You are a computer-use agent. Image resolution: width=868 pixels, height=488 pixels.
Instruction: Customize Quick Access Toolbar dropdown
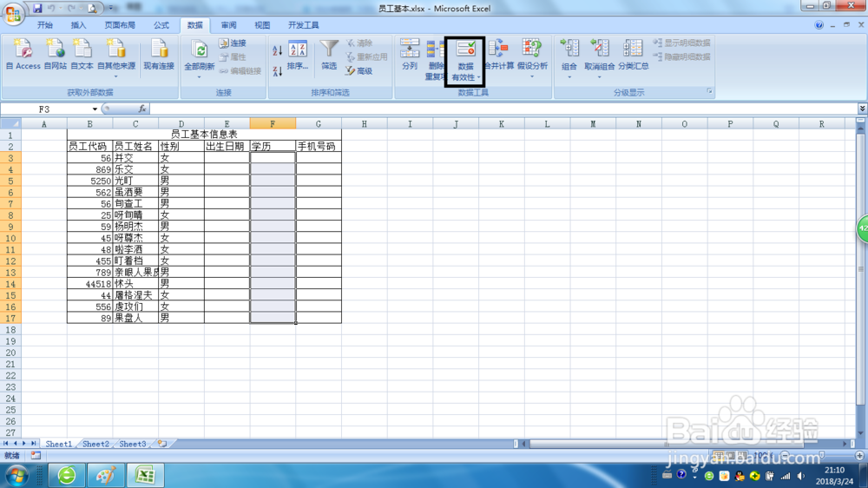[111, 9]
